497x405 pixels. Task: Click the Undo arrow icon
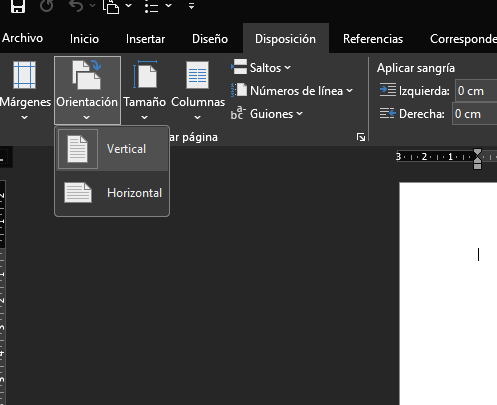point(76,6)
